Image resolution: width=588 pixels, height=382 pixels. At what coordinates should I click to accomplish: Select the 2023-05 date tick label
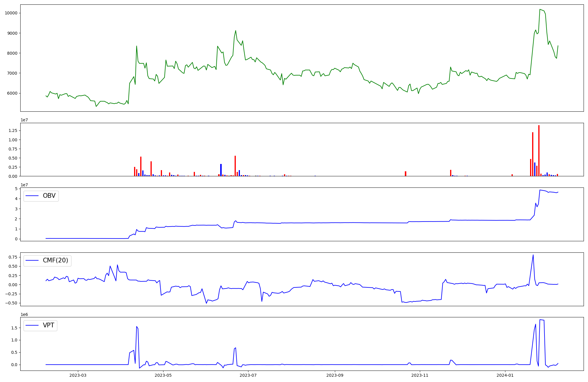163,375
